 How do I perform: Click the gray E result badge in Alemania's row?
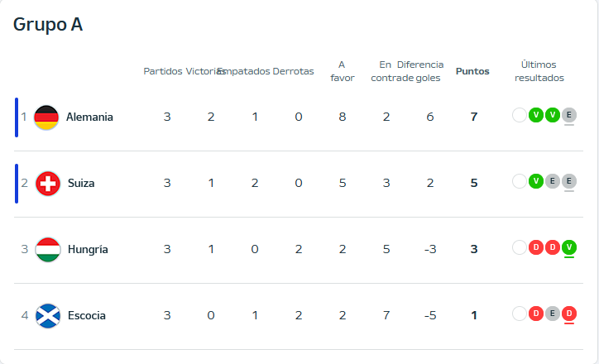tap(568, 115)
